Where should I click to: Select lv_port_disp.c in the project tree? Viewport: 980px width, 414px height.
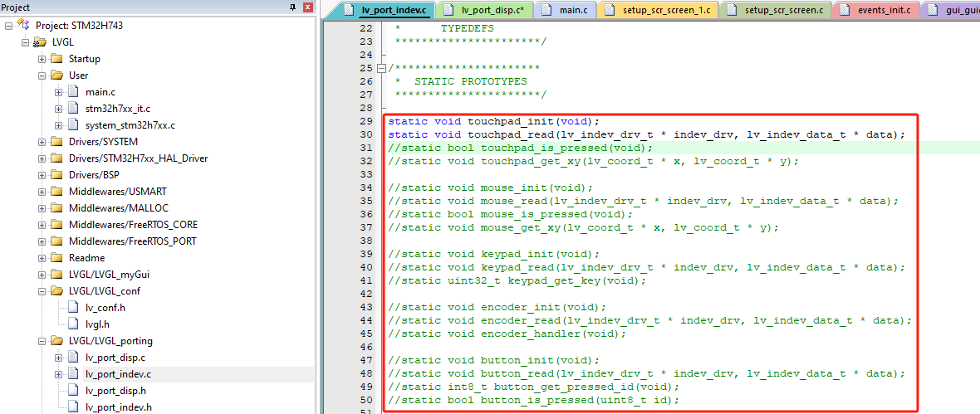coord(115,358)
